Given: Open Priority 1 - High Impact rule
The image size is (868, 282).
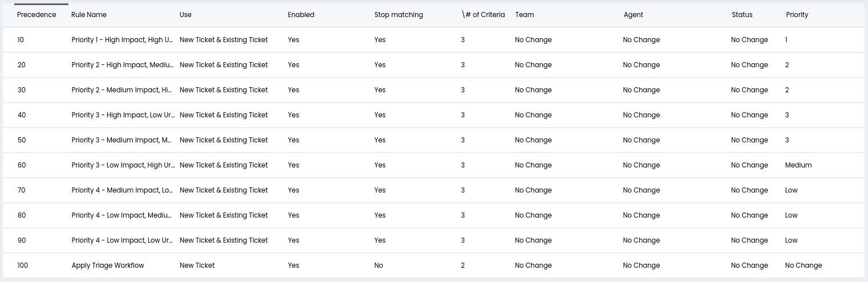Looking at the screenshot, I should coord(122,40).
